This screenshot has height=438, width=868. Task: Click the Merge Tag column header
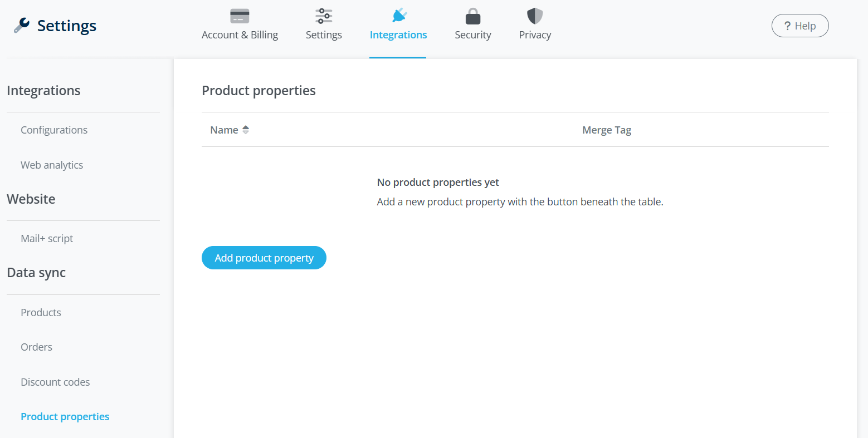[x=607, y=130]
